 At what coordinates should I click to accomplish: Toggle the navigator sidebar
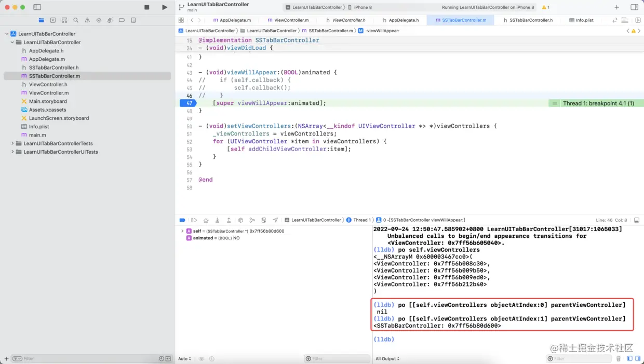37,7
